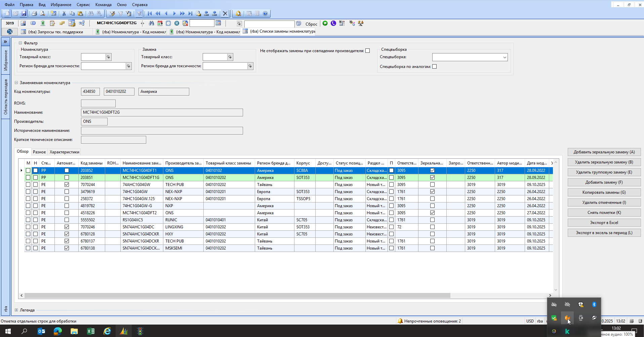644x337 pixels.
Task: Open the Спецвыборка dropdown list
Action: (505, 57)
